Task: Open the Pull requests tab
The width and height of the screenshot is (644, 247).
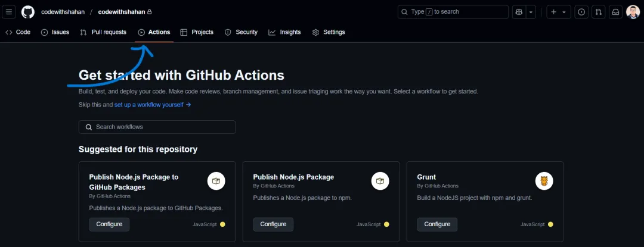Action: (103, 32)
